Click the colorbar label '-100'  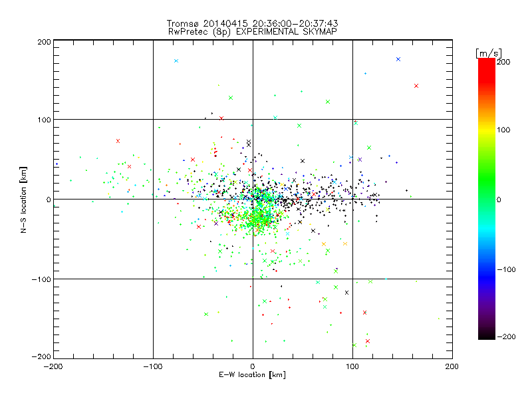click(x=506, y=269)
